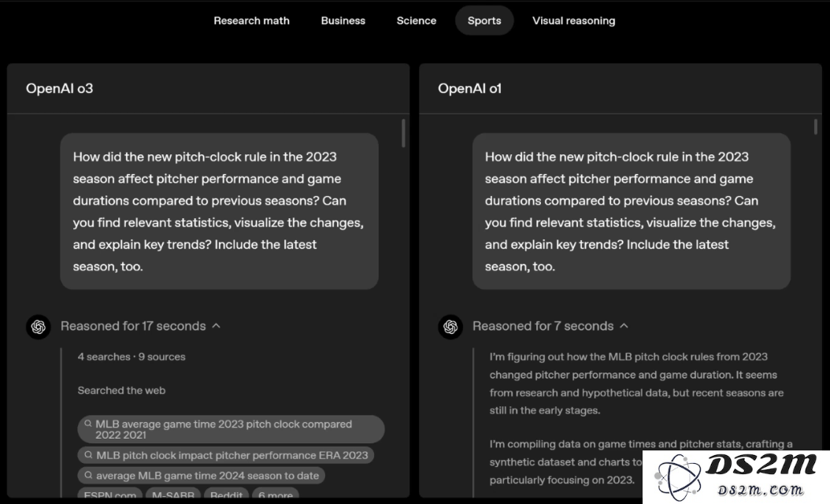830x504 pixels.
Task: Expand the '6 more' sources chip
Action: click(x=276, y=494)
